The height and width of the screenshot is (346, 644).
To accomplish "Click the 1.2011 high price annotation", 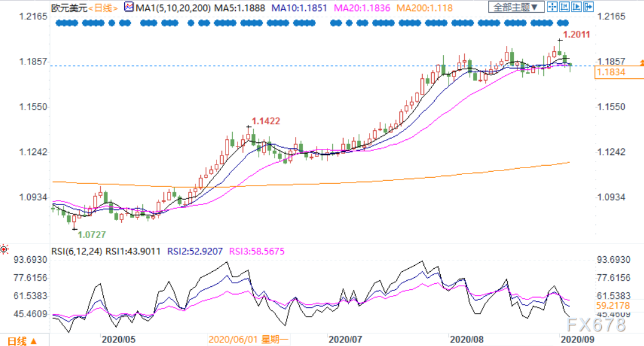I will pyautogui.click(x=576, y=34).
